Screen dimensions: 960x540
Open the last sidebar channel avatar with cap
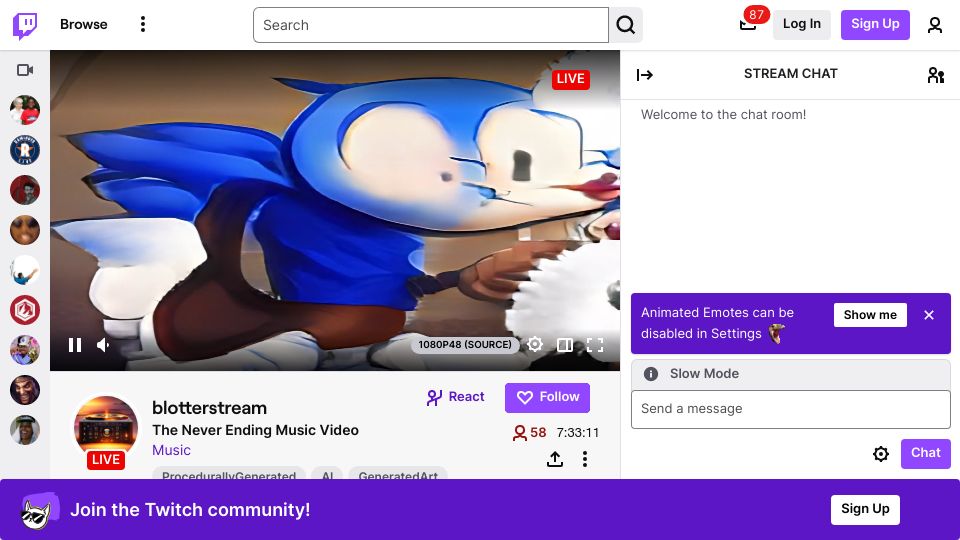click(25, 430)
